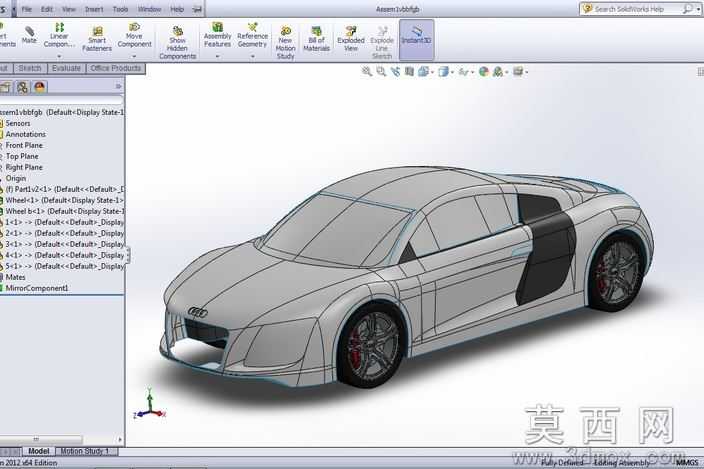The width and height of the screenshot is (704, 469).
Task: Click the Apply Scene icon
Action: (x=497, y=71)
